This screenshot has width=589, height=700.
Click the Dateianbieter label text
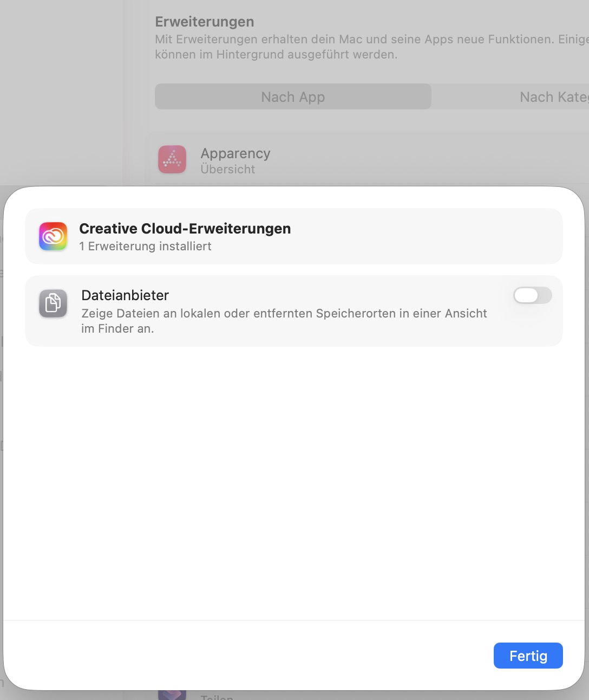pyautogui.click(x=125, y=295)
